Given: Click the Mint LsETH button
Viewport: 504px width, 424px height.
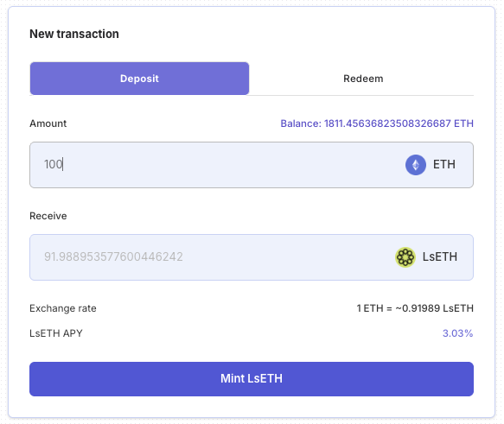Looking at the screenshot, I should pos(252,379).
